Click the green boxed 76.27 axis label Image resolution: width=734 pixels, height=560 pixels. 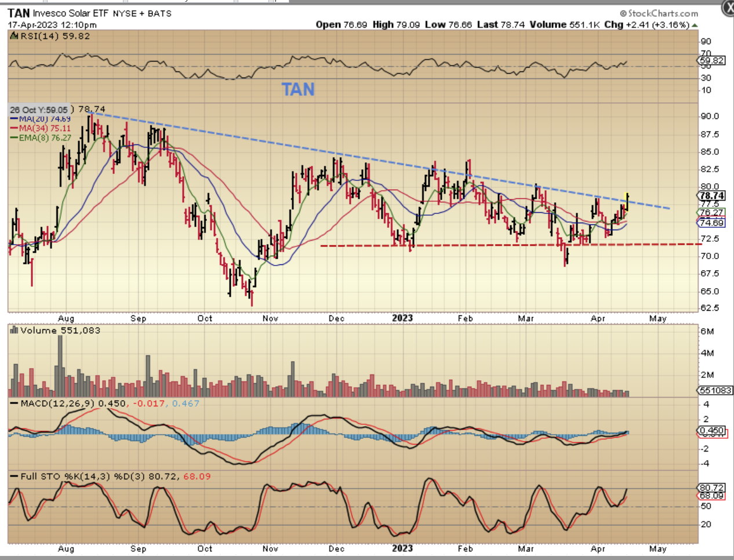pyautogui.click(x=711, y=213)
